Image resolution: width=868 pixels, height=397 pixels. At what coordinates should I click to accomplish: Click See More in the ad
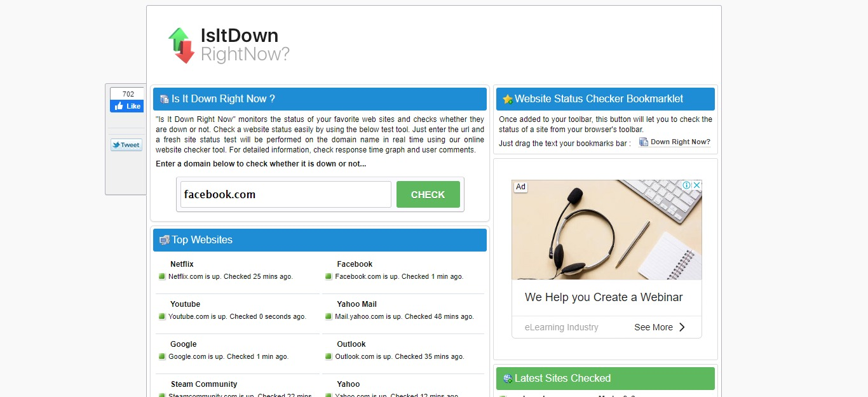point(653,327)
